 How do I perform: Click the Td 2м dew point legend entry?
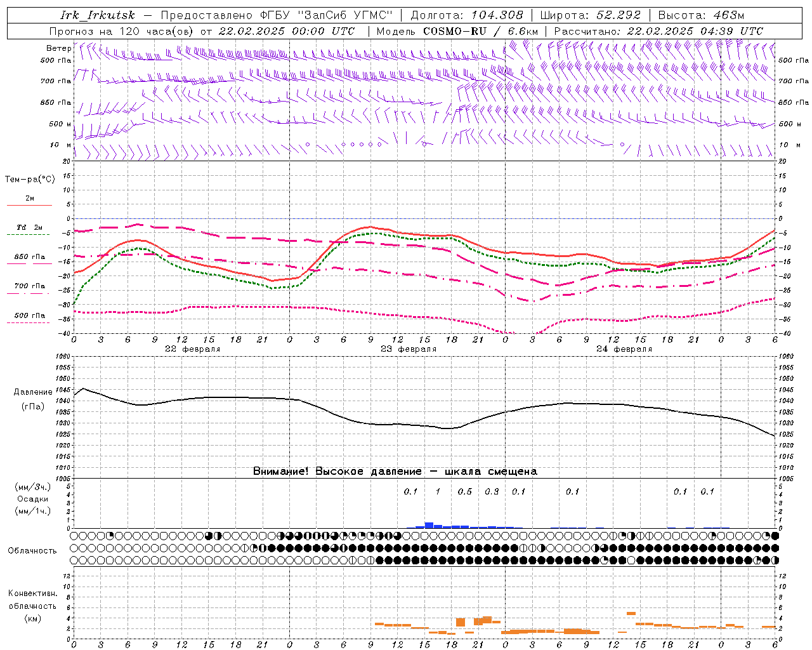[x=30, y=227]
